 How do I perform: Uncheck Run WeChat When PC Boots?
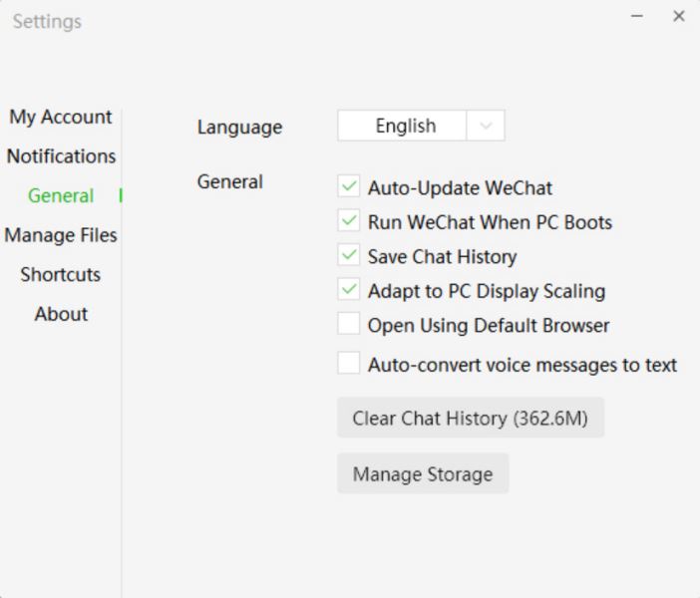pos(349,221)
